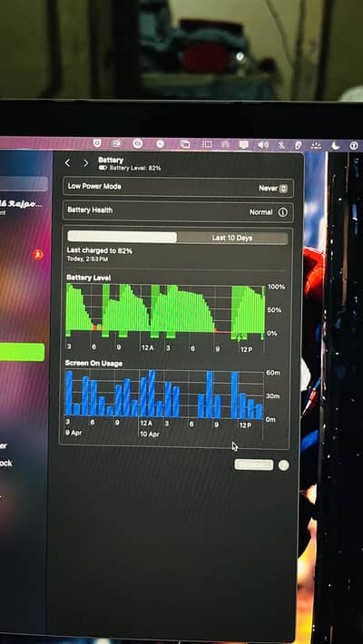This screenshot has height=644, width=363.
Task: Click the '10 Apr' date label
Action: click(149, 434)
